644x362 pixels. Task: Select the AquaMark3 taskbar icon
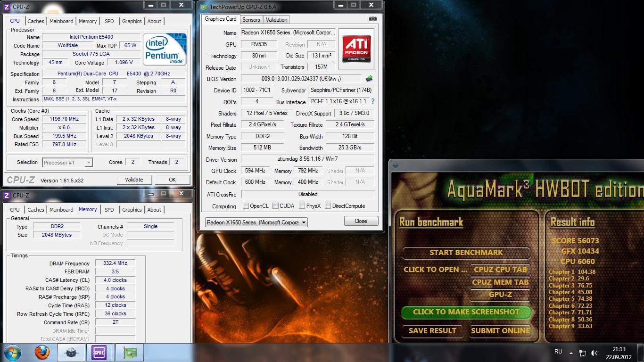click(71, 353)
